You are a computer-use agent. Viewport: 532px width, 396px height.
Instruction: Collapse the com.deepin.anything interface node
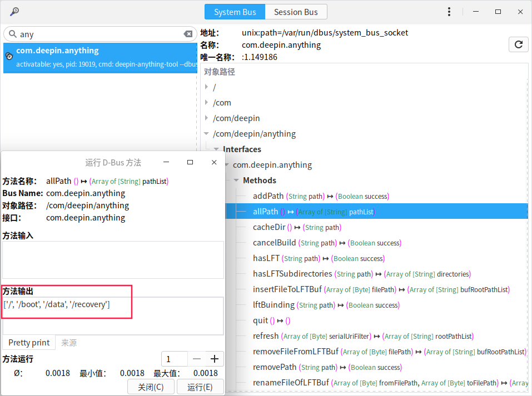click(x=227, y=165)
